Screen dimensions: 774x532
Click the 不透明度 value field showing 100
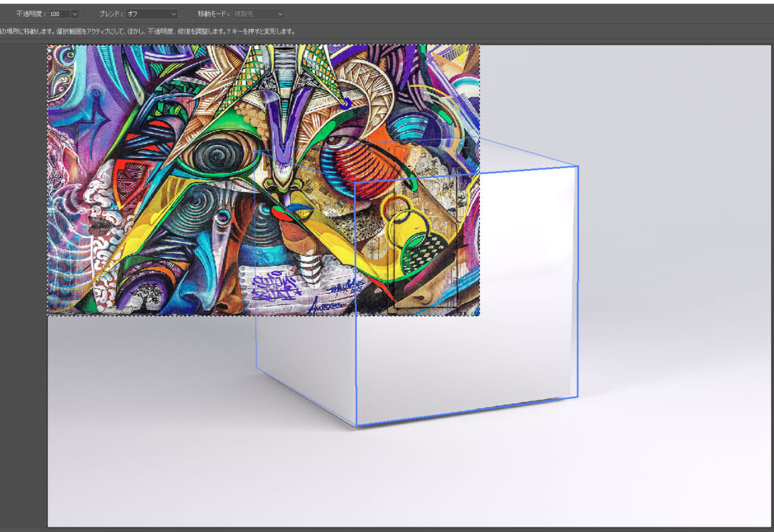pos(59,14)
